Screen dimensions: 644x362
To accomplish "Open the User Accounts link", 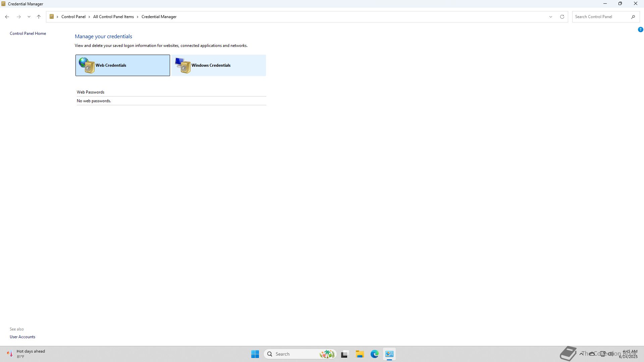I will [x=22, y=337].
